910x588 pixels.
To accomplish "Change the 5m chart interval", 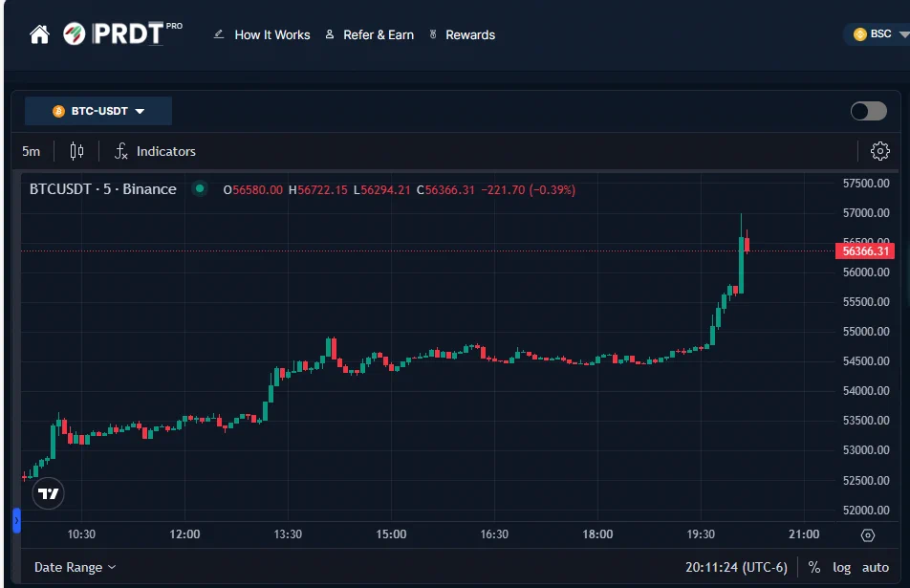I will pos(32,151).
